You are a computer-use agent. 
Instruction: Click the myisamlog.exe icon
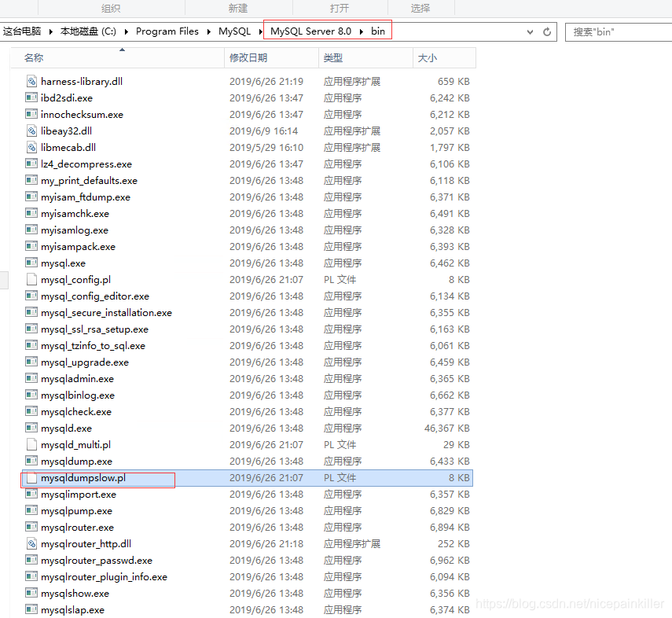pos(31,230)
